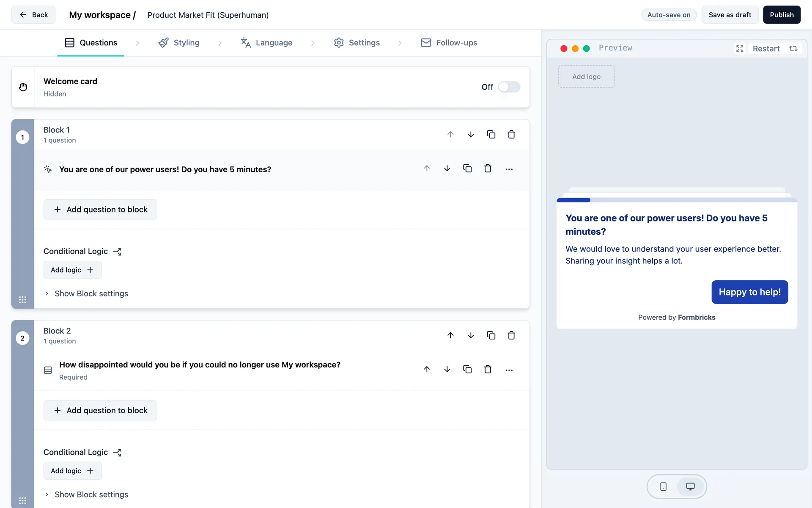Add logic to Block 2
Image resolution: width=812 pixels, height=508 pixels.
pos(73,471)
